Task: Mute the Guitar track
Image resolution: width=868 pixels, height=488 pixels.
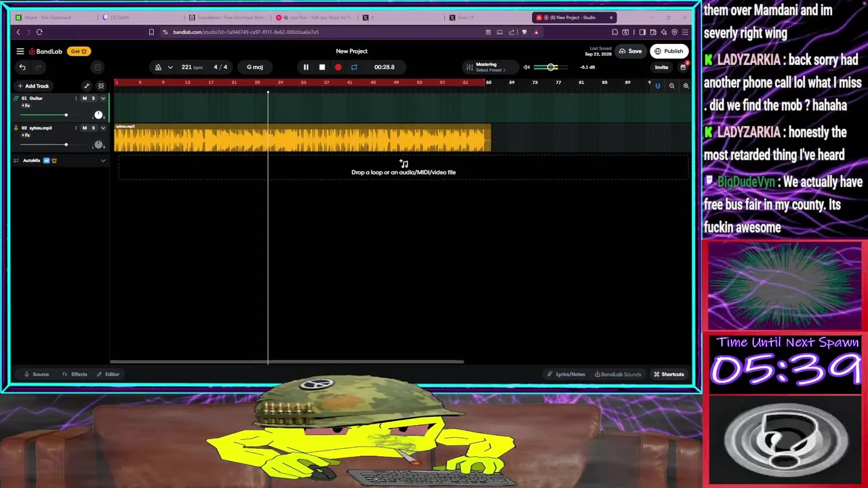Action: [85, 98]
